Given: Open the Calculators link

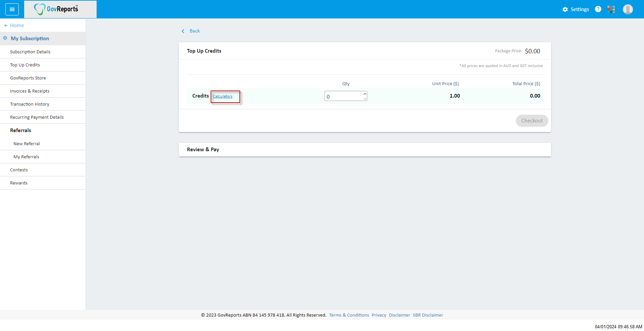Looking at the screenshot, I should [x=223, y=97].
